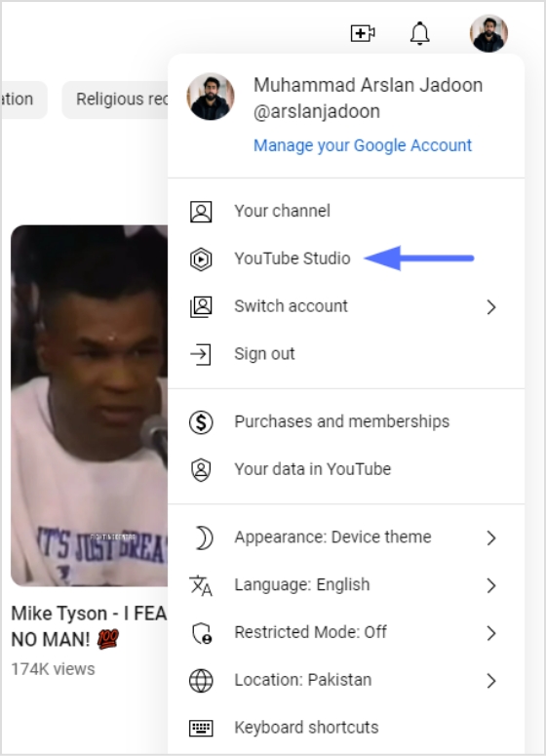Screen dimensions: 546x756
Task: Open Purchases and memberships
Action: pyautogui.click(x=346, y=421)
